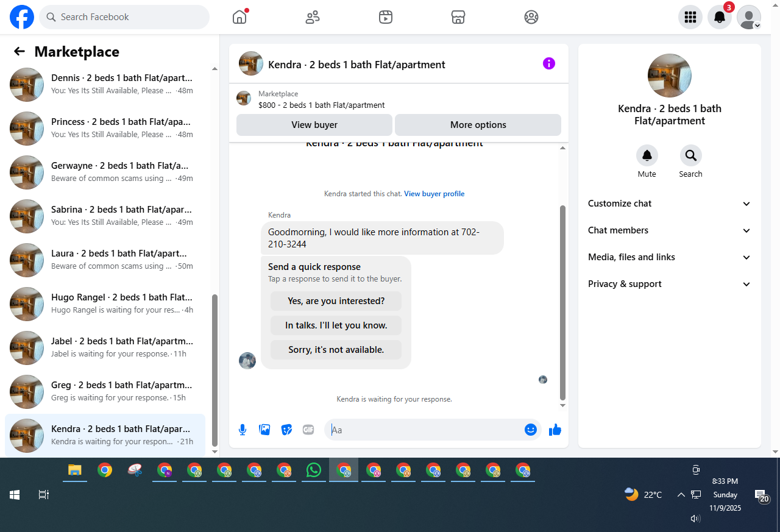Open conversation information purple icon
Screen dimensions: 780x532
pos(549,63)
